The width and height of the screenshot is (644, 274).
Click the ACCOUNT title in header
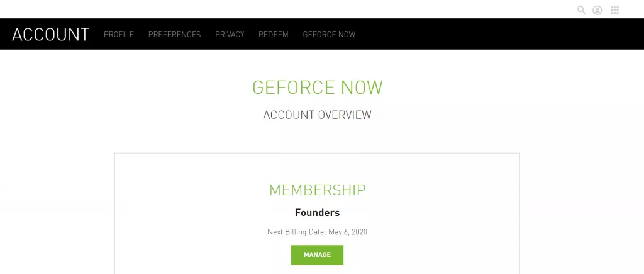pos(51,35)
